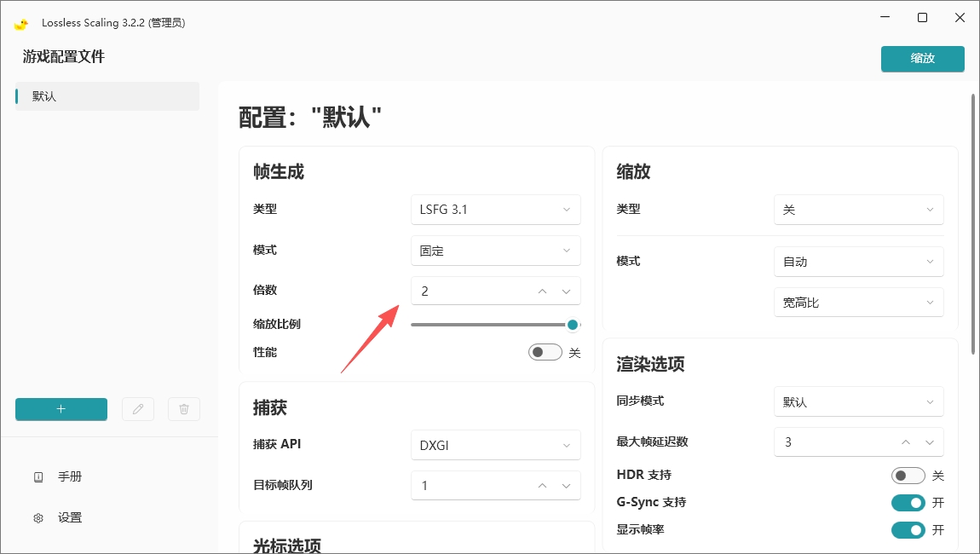Add a new profile with plus button

click(61, 409)
